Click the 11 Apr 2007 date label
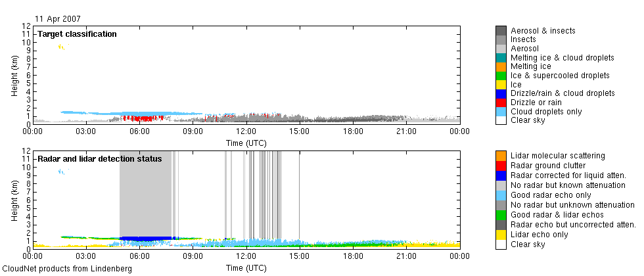This screenshot has height=276, width=644. (x=57, y=18)
